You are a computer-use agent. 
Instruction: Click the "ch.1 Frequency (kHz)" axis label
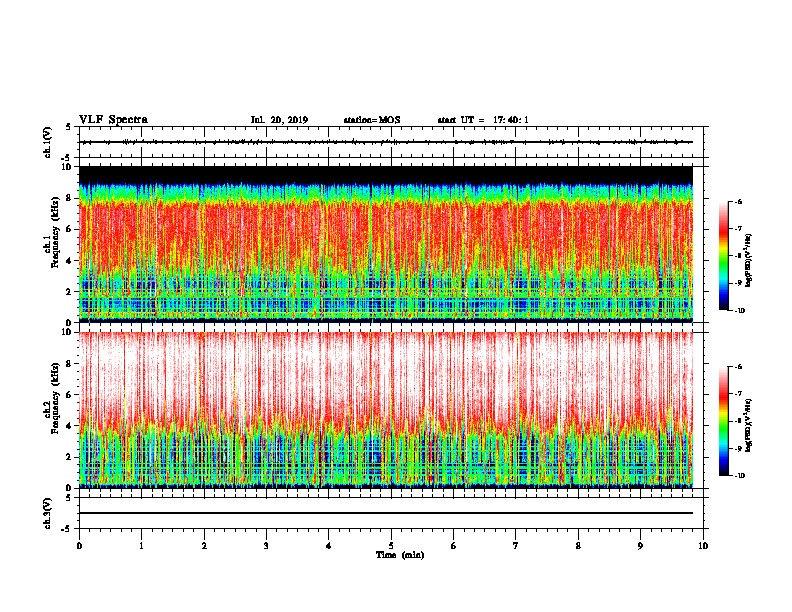(52, 233)
